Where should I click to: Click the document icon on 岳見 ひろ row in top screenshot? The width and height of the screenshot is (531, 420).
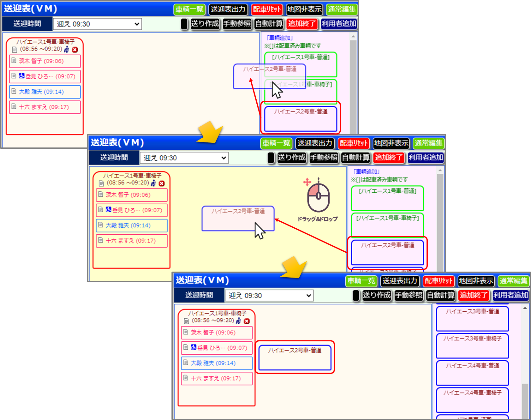click(14, 76)
